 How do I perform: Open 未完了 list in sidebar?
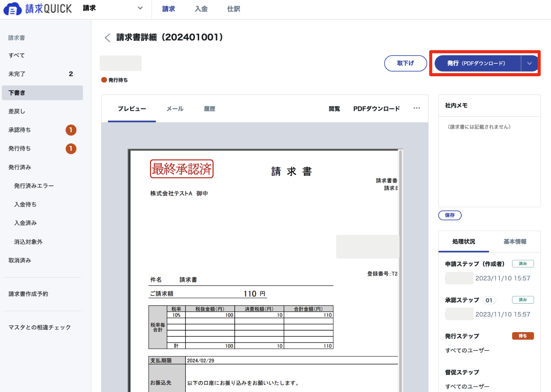click(42, 74)
